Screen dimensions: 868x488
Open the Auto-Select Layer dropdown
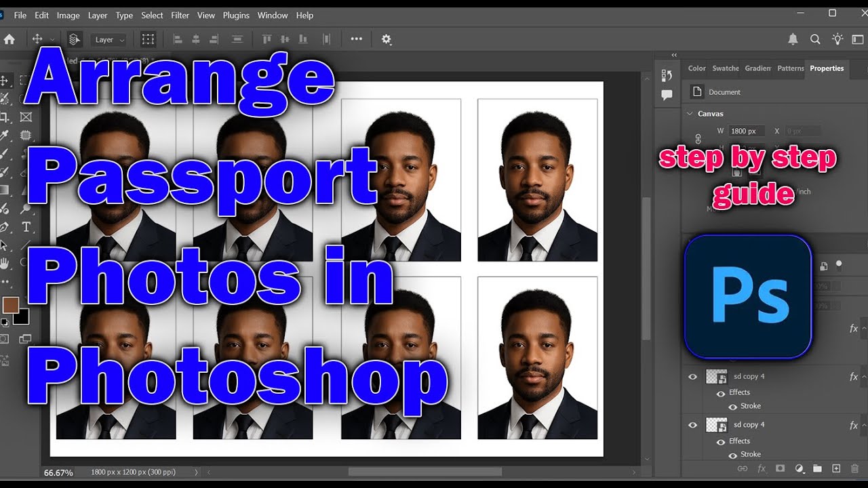click(108, 40)
